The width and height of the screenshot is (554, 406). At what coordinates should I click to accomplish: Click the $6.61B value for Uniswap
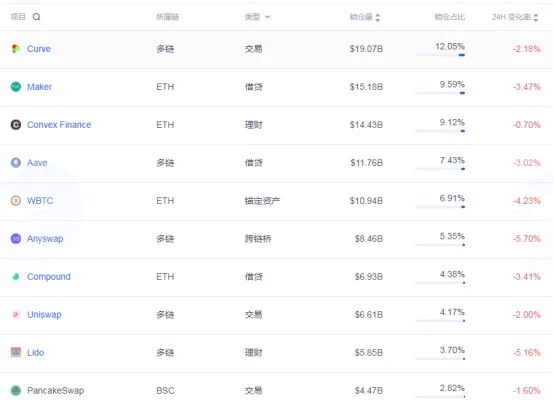369,314
